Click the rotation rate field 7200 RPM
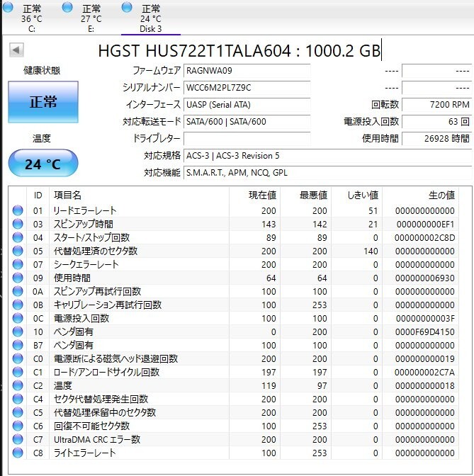Image resolution: width=474 pixels, height=476 pixels. (x=436, y=105)
